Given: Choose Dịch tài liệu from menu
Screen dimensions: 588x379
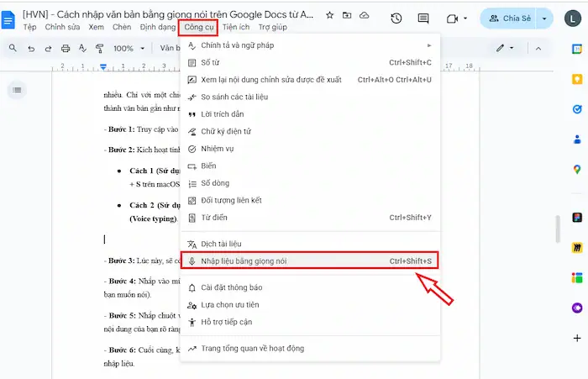Looking at the screenshot, I should (223, 244).
